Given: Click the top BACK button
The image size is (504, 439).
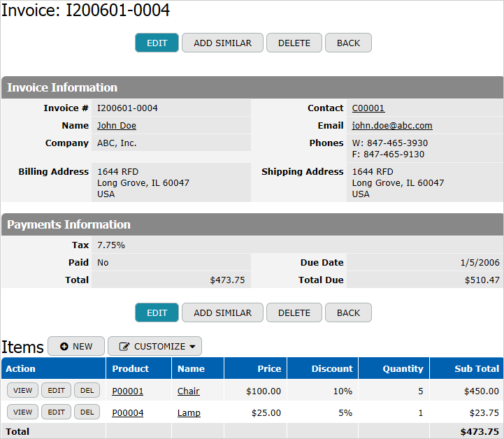Looking at the screenshot, I should 348,43.
